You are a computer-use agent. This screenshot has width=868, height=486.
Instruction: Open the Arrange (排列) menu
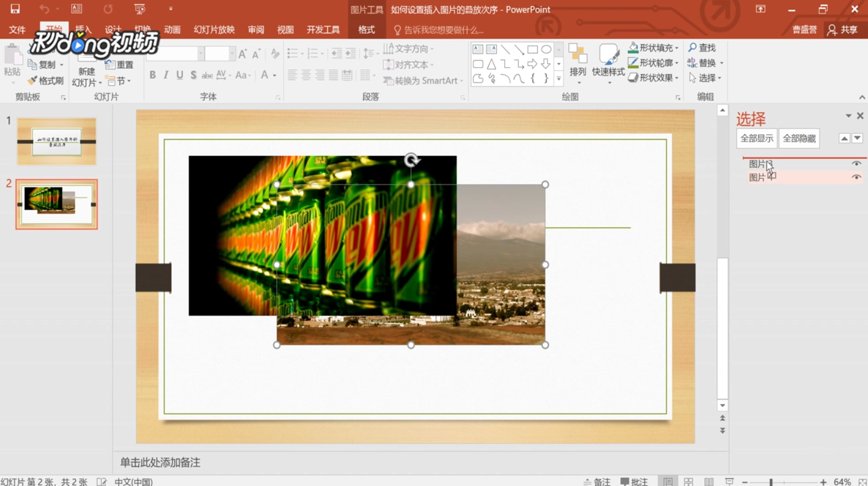point(578,64)
